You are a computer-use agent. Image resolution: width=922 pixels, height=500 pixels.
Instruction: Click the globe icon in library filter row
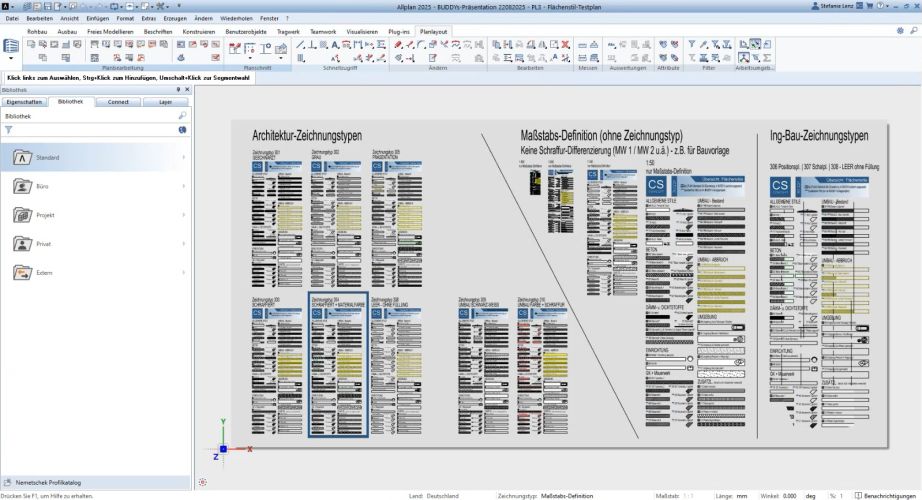point(182,129)
